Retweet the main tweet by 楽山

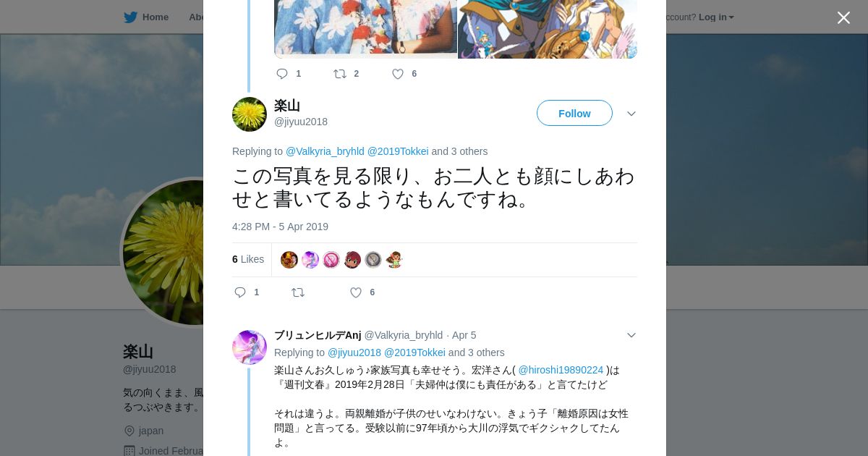click(298, 292)
